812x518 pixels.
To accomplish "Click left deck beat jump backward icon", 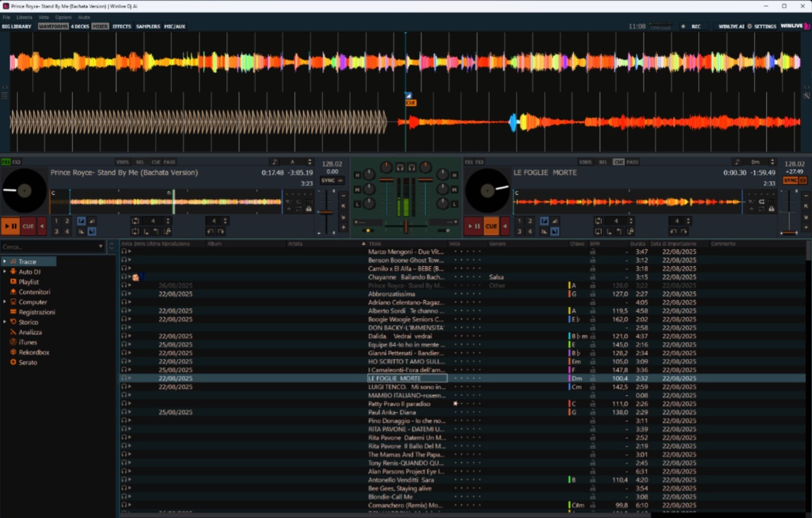I will 210,231.
